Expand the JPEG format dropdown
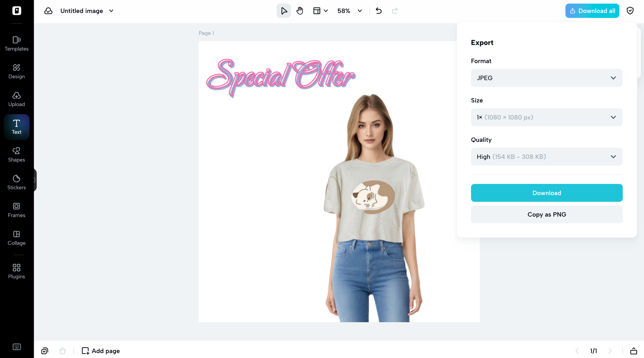 tap(546, 78)
